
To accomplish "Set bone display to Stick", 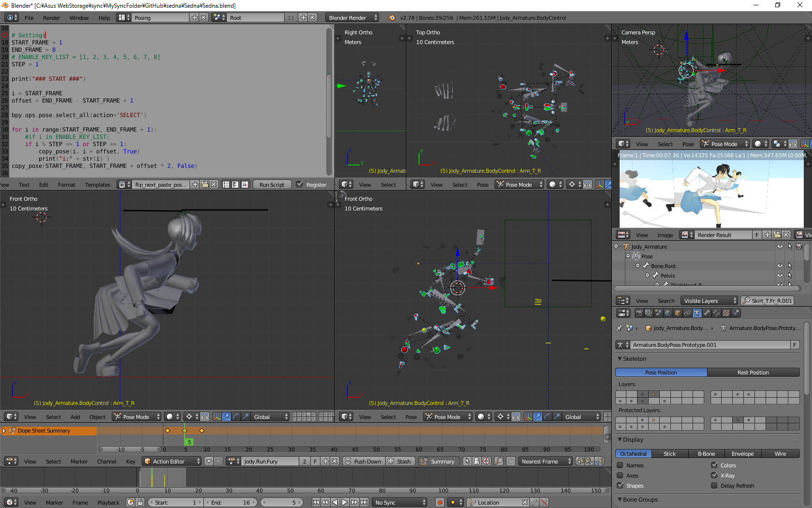I will (x=669, y=453).
